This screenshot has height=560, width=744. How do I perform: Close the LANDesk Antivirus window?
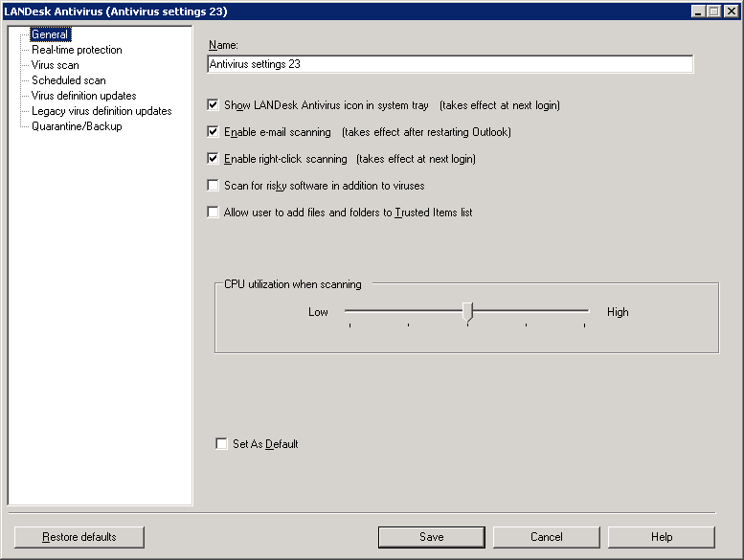pyautogui.click(x=732, y=11)
